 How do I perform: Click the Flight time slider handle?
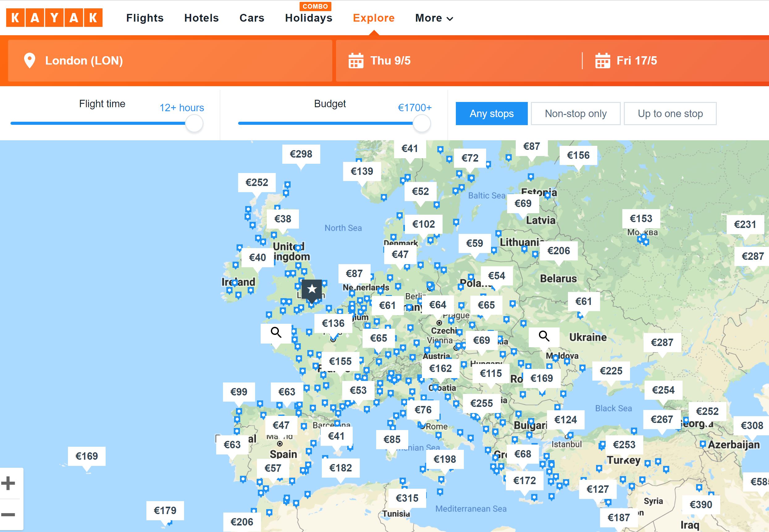click(194, 123)
